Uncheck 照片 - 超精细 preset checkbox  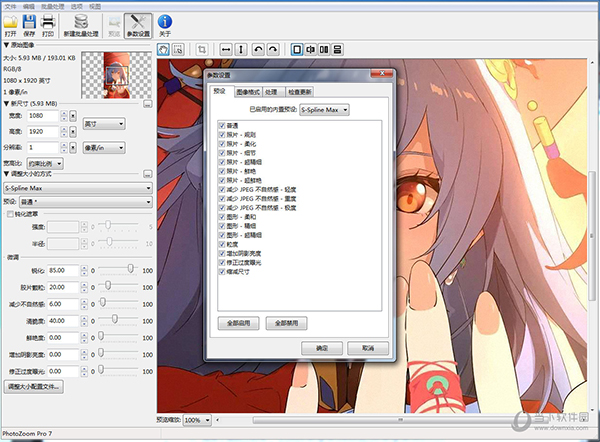pyautogui.click(x=222, y=162)
